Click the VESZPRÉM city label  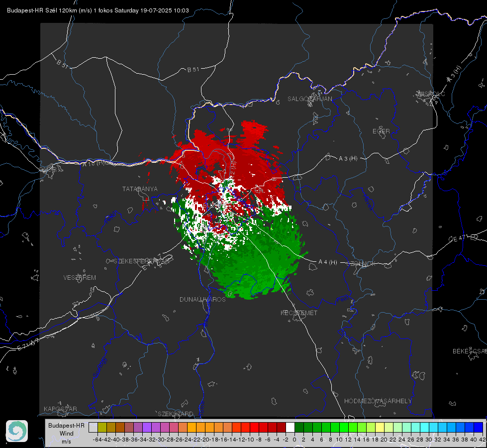(x=80, y=277)
